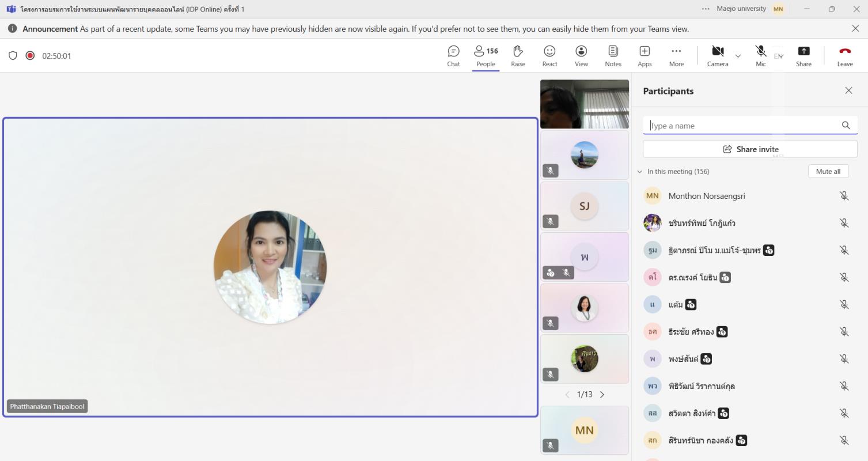Click the Raise hand icon
Image resolution: width=868 pixels, height=461 pixels.
pos(518,56)
